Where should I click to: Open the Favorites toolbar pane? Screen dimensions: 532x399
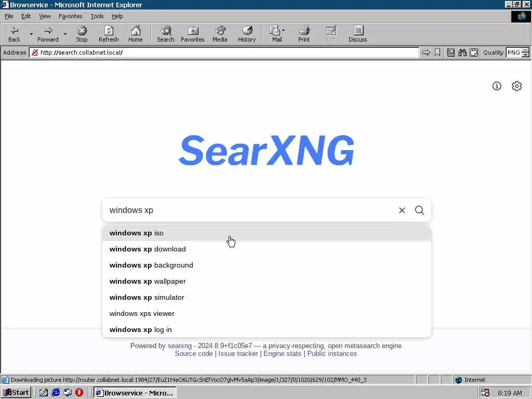(x=193, y=34)
